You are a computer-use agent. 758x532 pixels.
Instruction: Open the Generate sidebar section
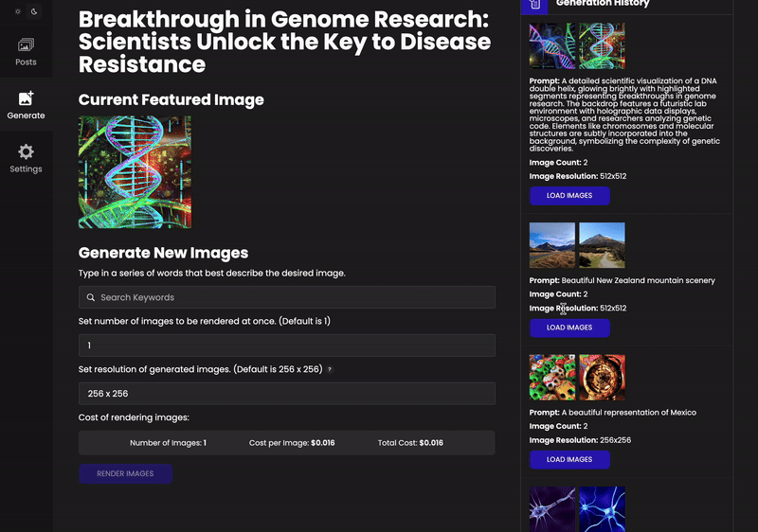27,105
